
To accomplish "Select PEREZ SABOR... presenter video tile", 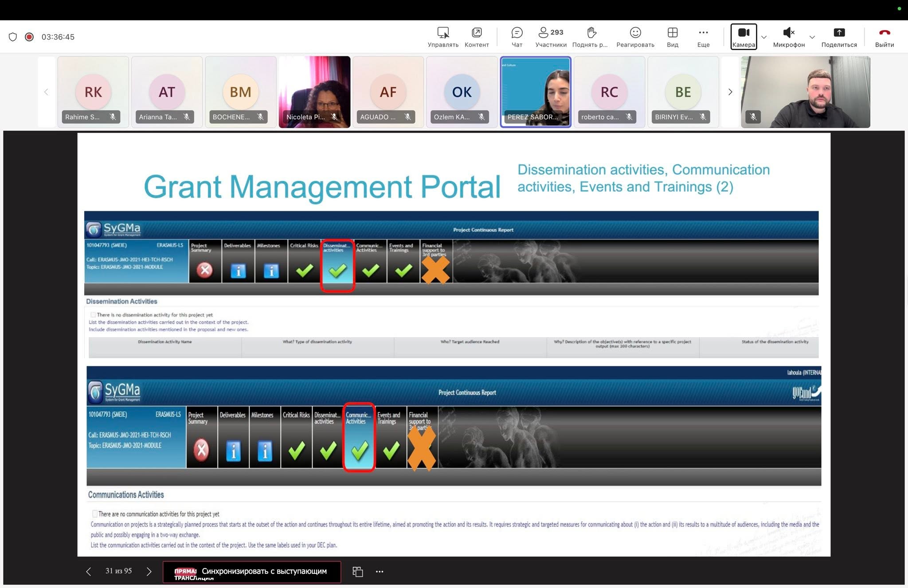I will 536,92.
